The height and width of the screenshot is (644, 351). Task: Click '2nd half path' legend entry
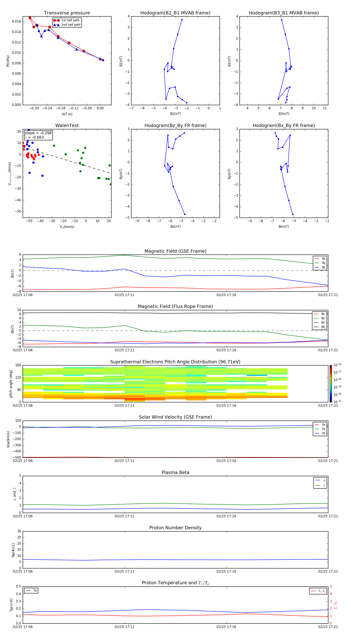click(67, 25)
